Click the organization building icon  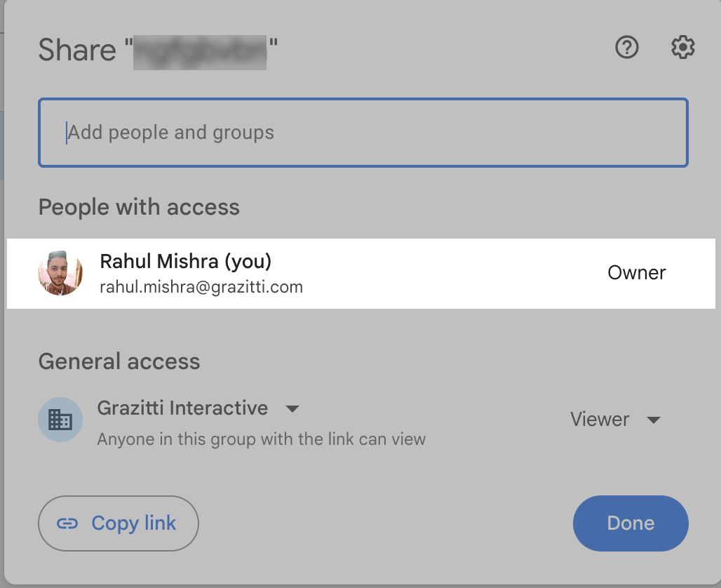tap(60, 420)
